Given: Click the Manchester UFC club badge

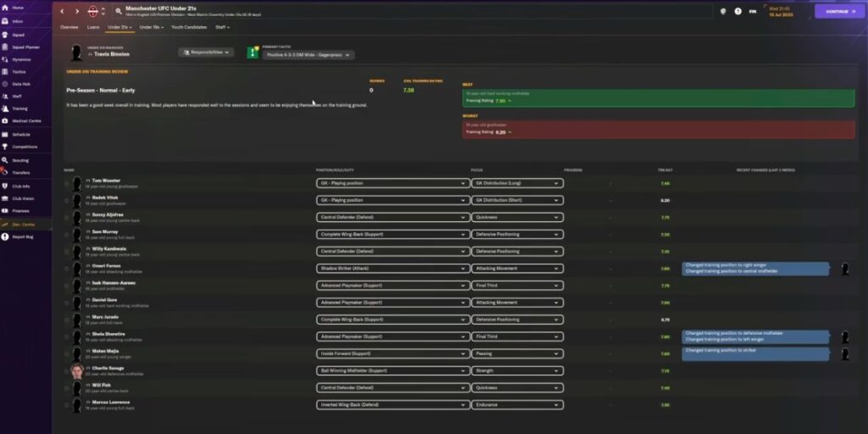Looking at the screenshot, I should click(93, 11).
